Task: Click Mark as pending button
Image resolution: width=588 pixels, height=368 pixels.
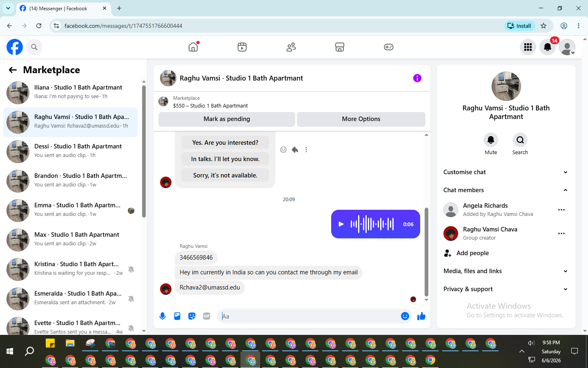Action: click(x=227, y=119)
